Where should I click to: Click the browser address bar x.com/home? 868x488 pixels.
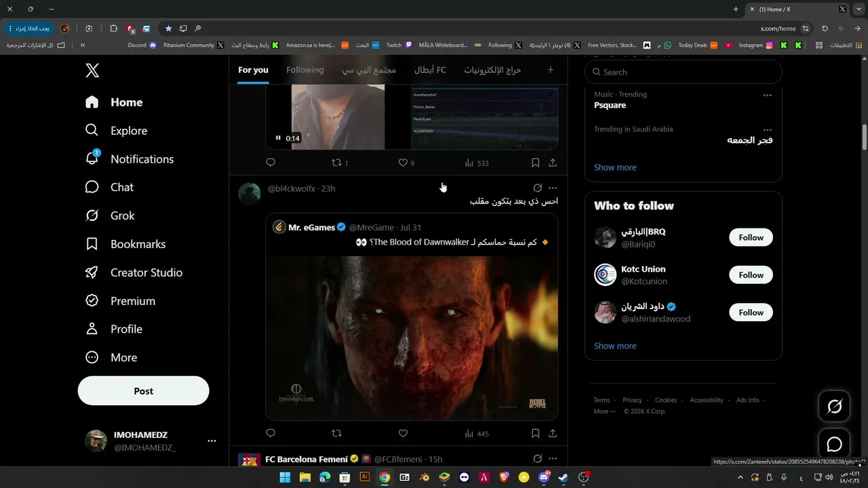click(x=778, y=28)
